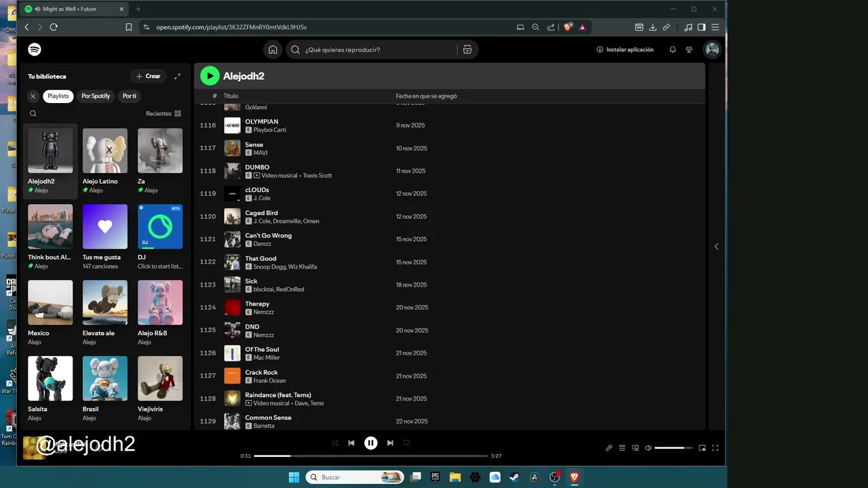Open artist link Playboi Carti
Image resolution: width=868 pixels, height=488 pixels.
point(270,130)
